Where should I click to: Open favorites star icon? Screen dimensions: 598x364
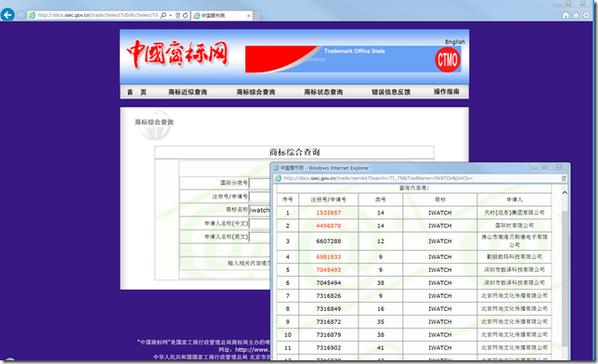[x=576, y=15]
